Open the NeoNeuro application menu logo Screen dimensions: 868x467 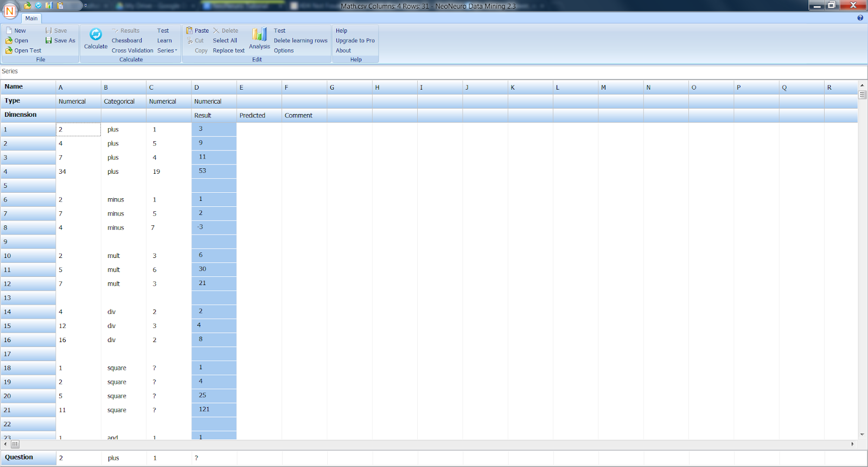(x=10, y=10)
